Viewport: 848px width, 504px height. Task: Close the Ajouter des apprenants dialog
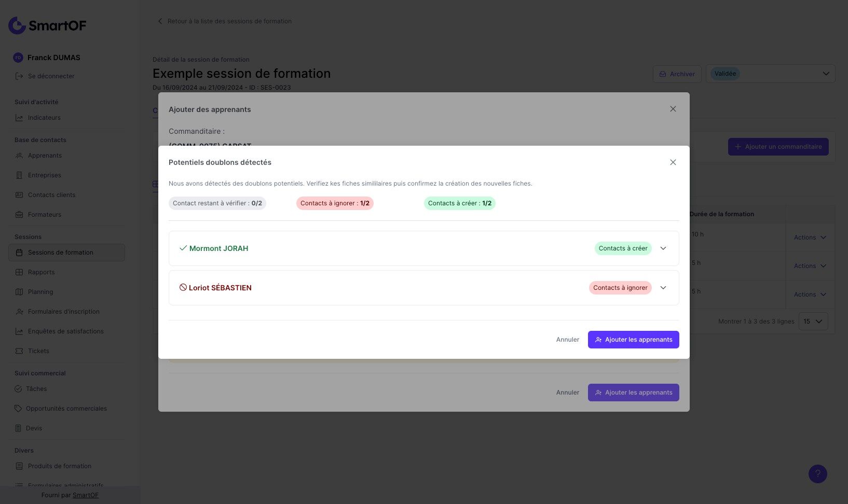(x=673, y=109)
